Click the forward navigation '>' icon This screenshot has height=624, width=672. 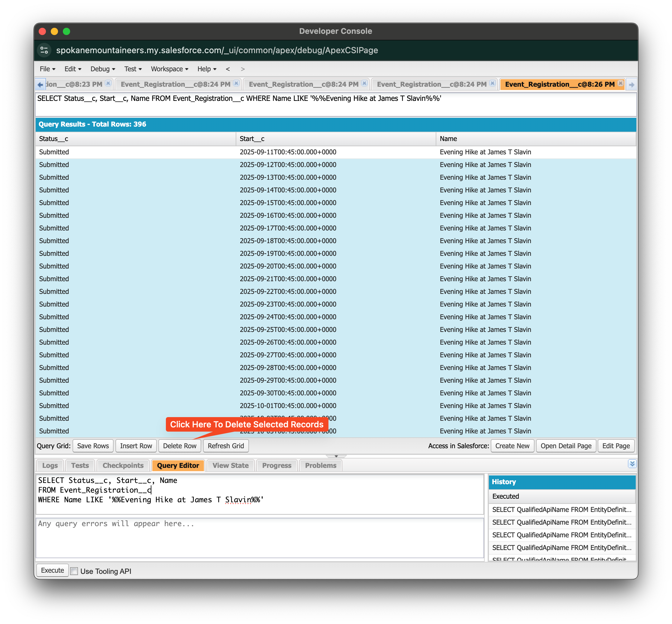[243, 69]
